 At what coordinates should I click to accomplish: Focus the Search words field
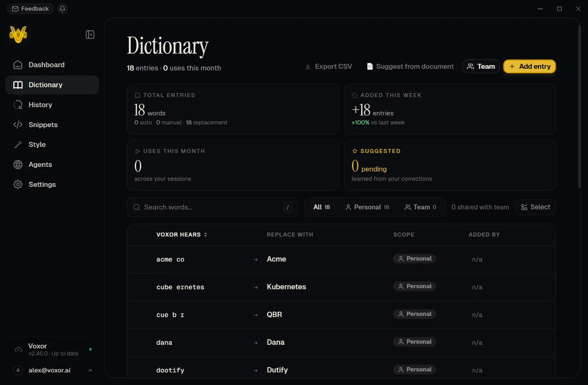tap(213, 207)
